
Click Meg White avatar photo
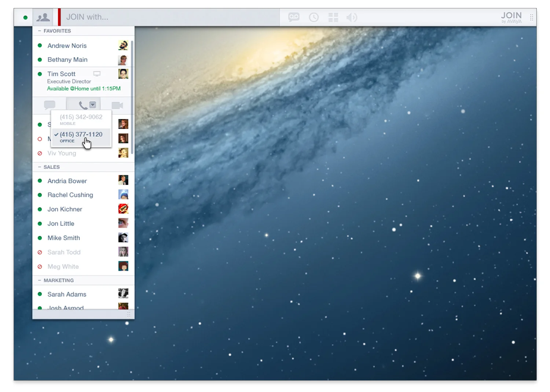[123, 266]
